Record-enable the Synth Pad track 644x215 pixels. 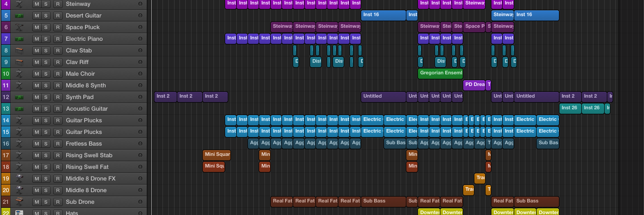pyautogui.click(x=57, y=97)
